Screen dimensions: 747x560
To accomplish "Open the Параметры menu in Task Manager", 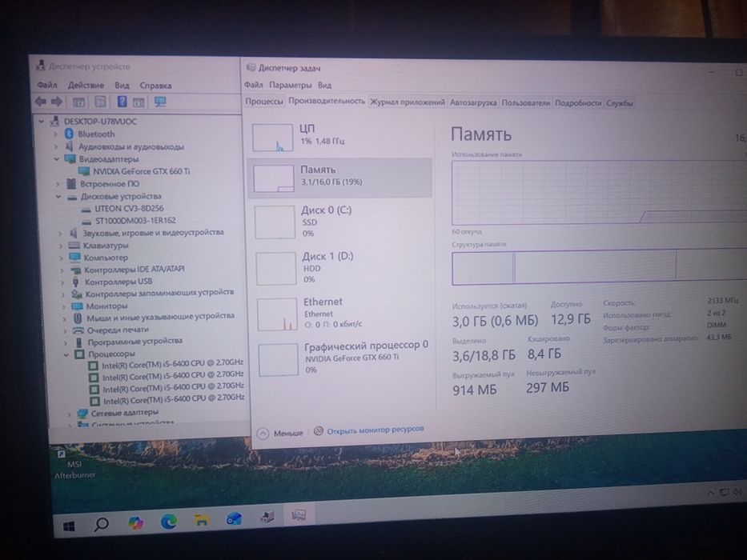I will click(290, 86).
